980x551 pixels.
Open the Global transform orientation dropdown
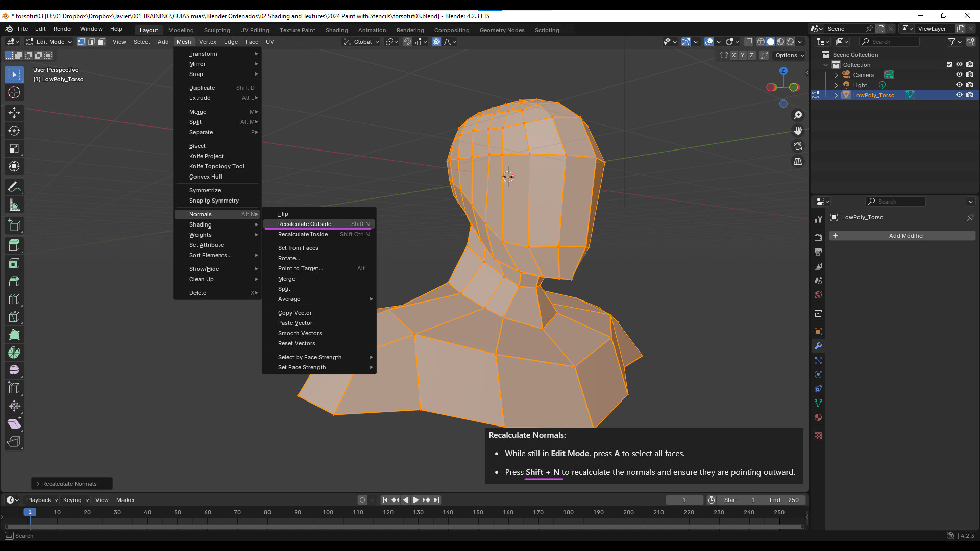coord(361,42)
